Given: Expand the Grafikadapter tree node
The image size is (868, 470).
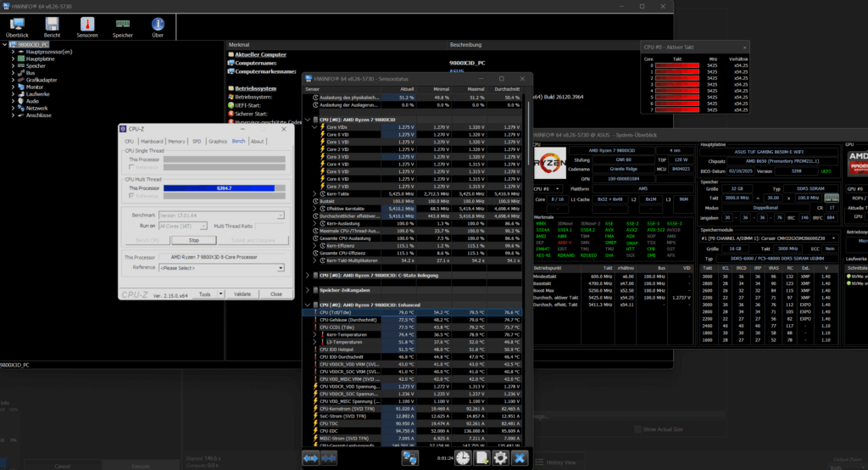Looking at the screenshot, I should tap(14, 80).
